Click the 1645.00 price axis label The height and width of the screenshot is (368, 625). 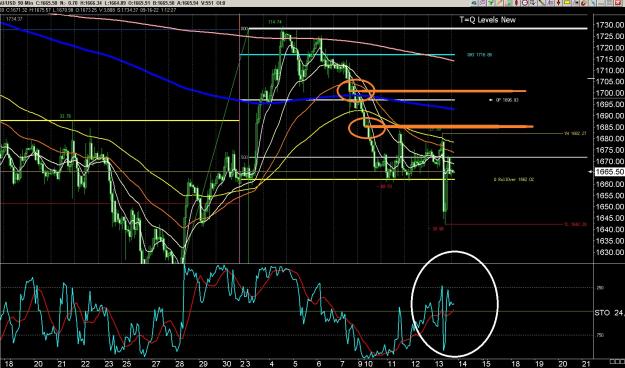coord(609,218)
